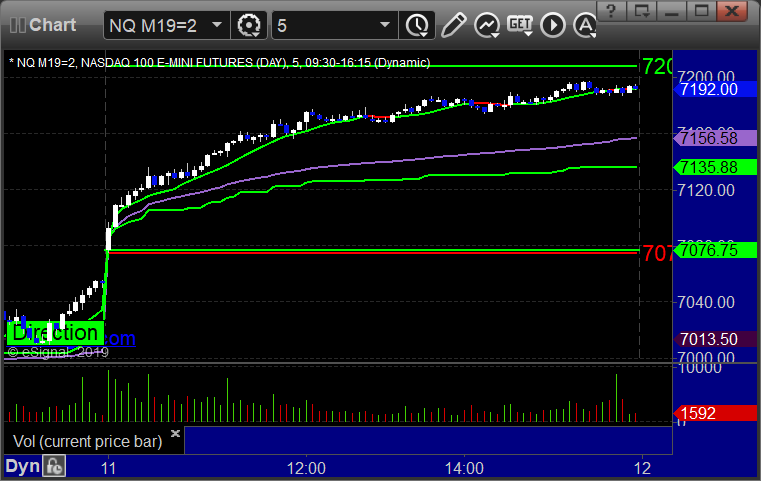761x481 pixels.
Task: Click the 7120.00 price scale label
Action: 706,190
